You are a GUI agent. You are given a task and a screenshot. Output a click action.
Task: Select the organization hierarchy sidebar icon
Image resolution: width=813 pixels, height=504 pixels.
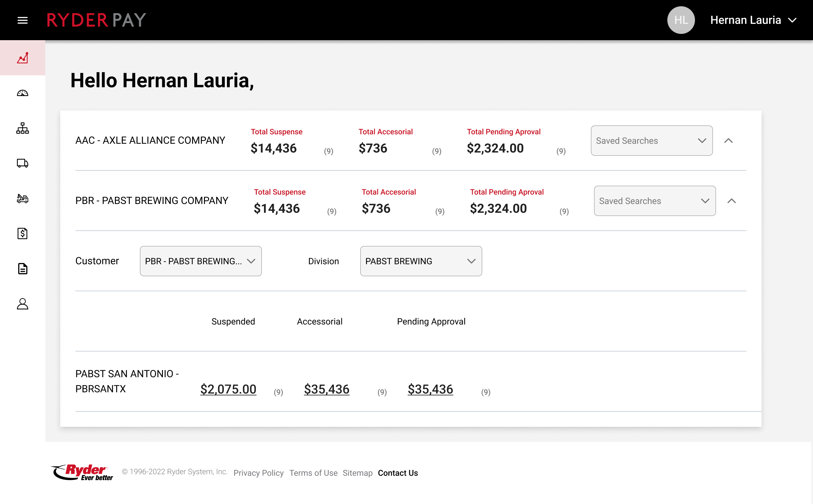pyautogui.click(x=22, y=128)
